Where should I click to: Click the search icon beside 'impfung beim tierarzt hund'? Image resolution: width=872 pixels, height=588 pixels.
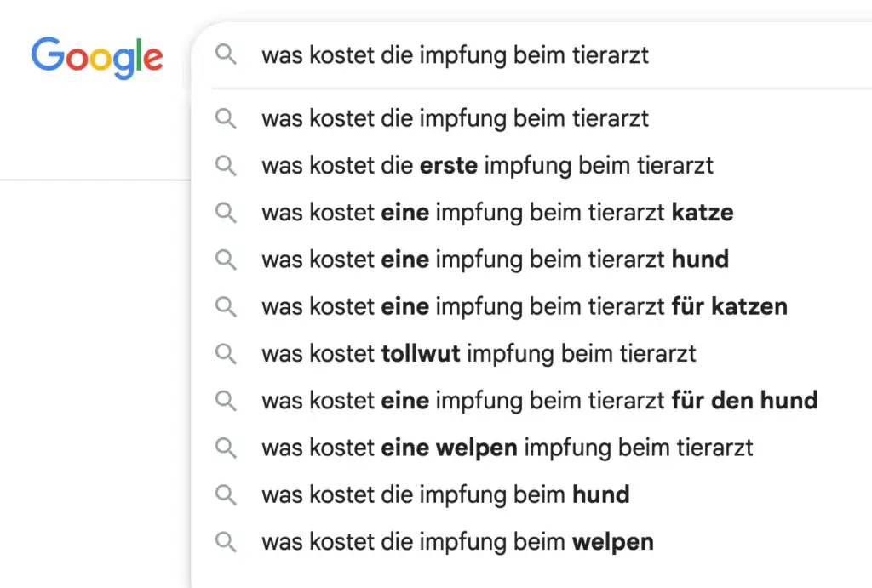click(x=226, y=259)
